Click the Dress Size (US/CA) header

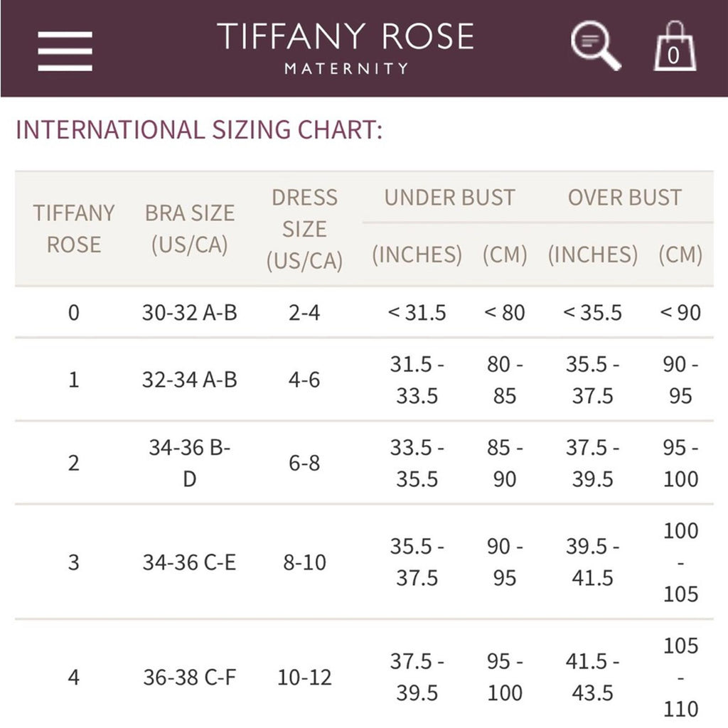click(x=304, y=229)
